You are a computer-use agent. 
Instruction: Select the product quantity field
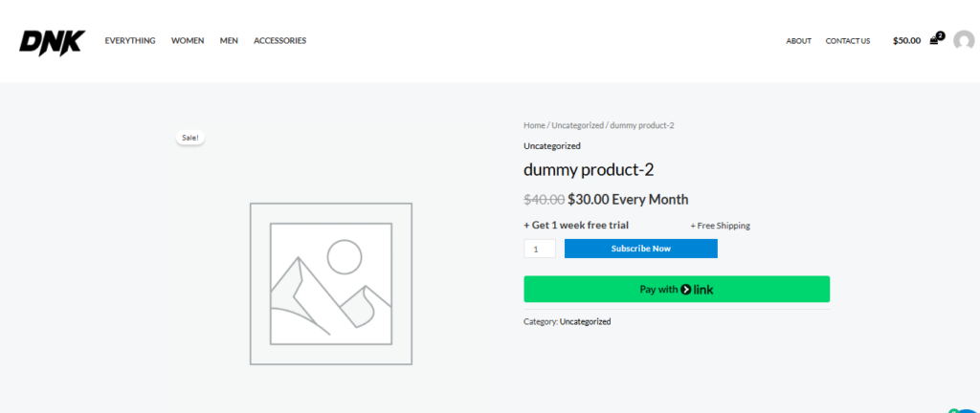tap(539, 249)
